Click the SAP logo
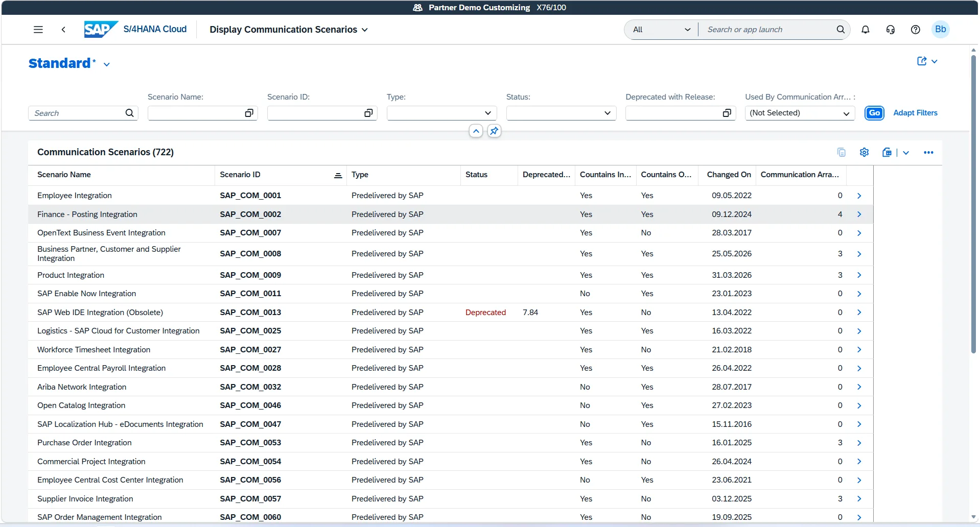Image resolution: width=980 pixels, height=527 pixels. 101,29
